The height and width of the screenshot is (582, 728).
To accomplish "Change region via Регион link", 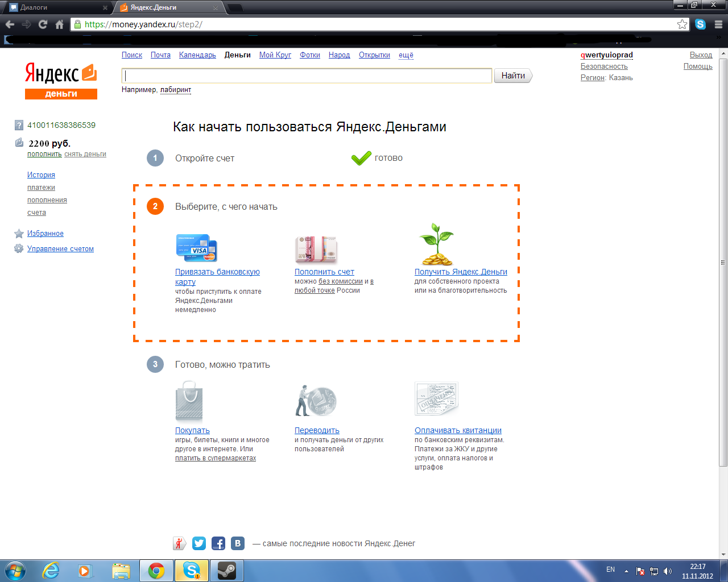I will (x=593, y=78).
